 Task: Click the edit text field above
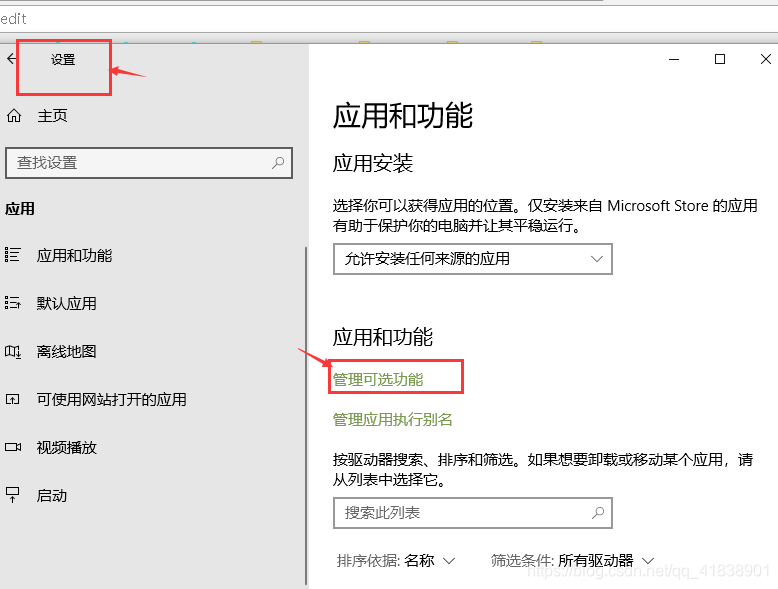click(389, 19)
